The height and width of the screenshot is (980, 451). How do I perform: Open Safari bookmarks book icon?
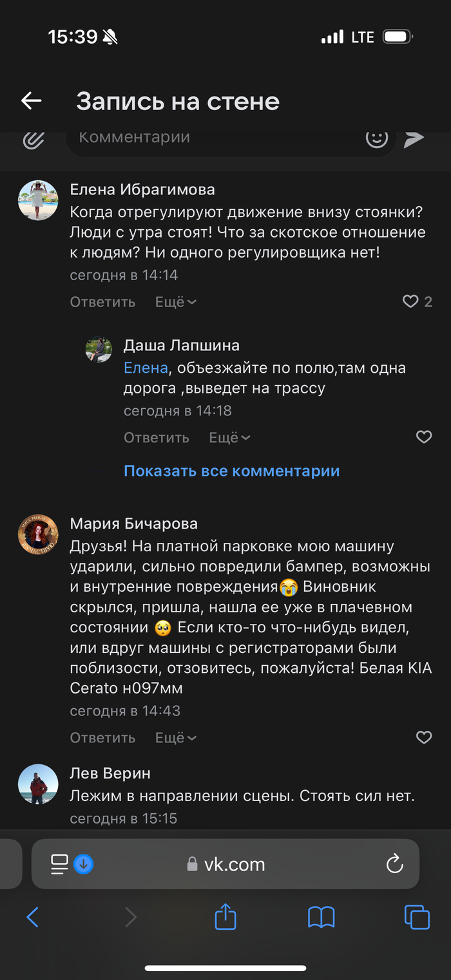tap(321, 916)
